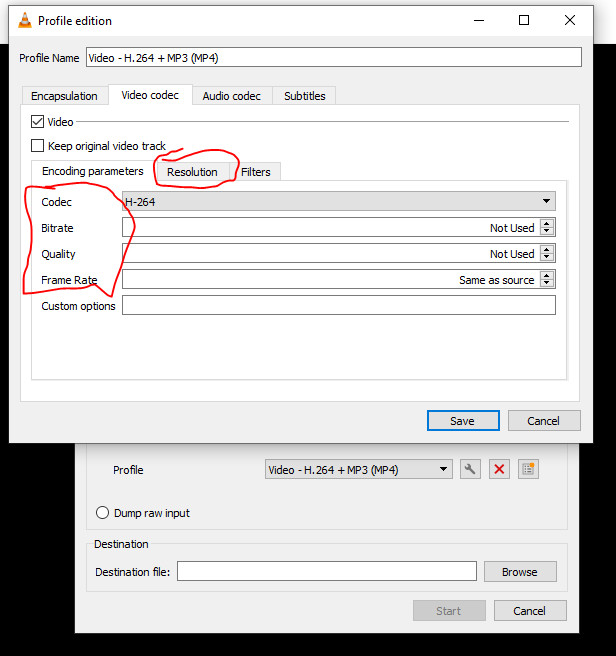This screenshot has height=656, width=616.
Task: Adjust the Quality spinner arrows
Action: 546,254
